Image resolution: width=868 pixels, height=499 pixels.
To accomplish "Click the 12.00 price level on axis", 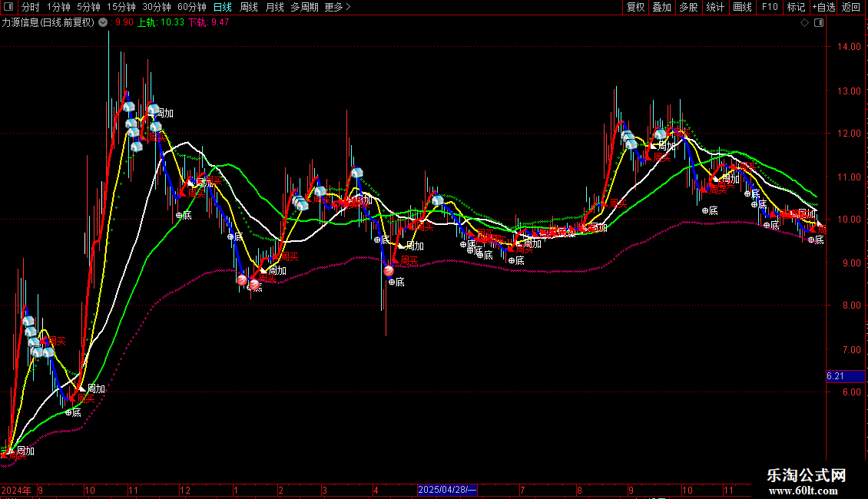I will (x=849, y=134).
